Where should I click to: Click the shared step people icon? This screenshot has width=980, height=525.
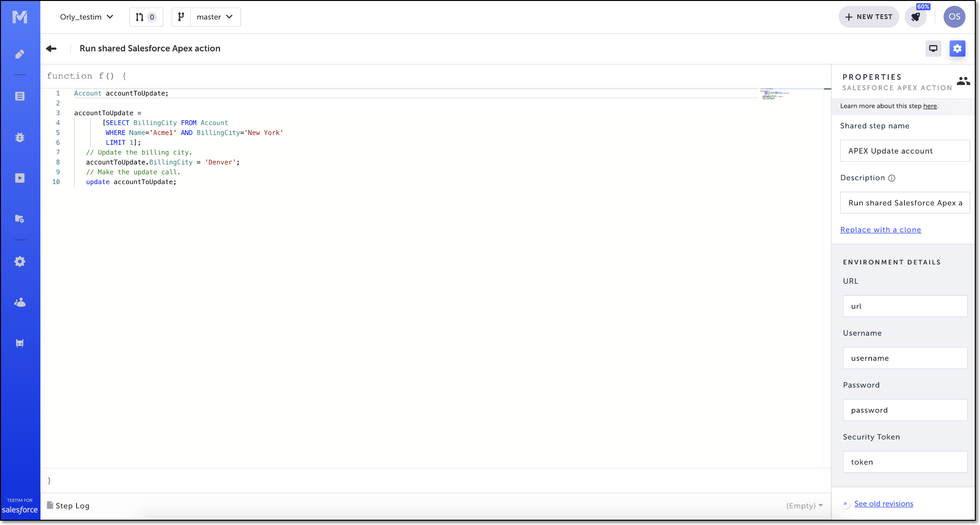point(963,81)
